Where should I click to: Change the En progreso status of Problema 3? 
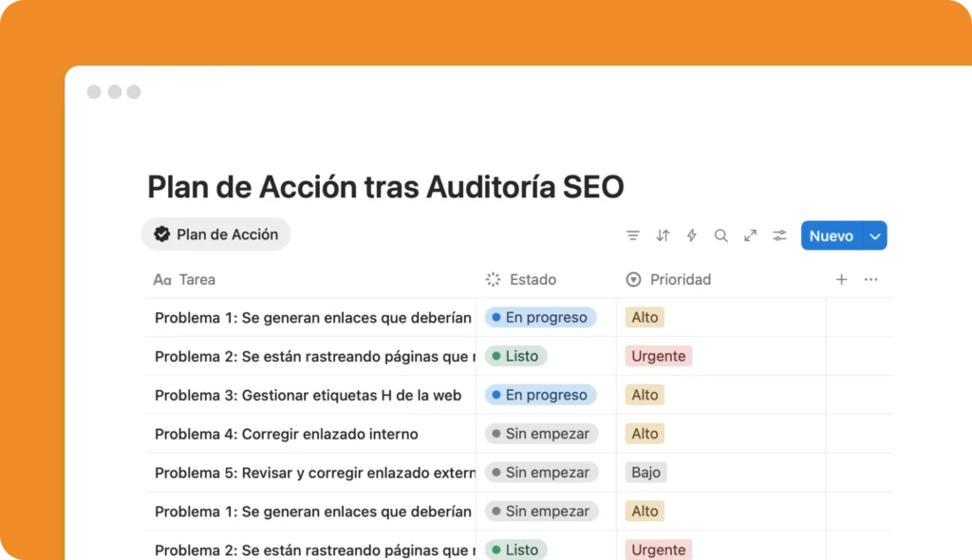pyautogui.click(x=540, y=395)
